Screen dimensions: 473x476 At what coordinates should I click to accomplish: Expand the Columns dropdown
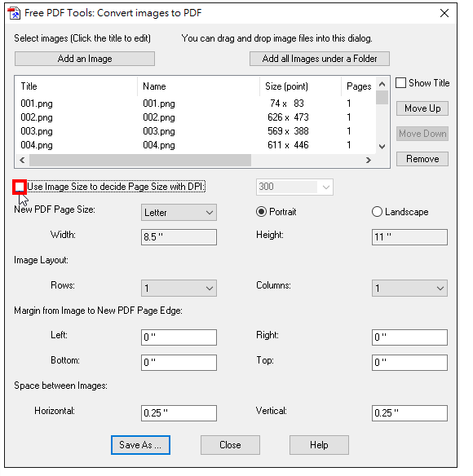pos(409,288)
